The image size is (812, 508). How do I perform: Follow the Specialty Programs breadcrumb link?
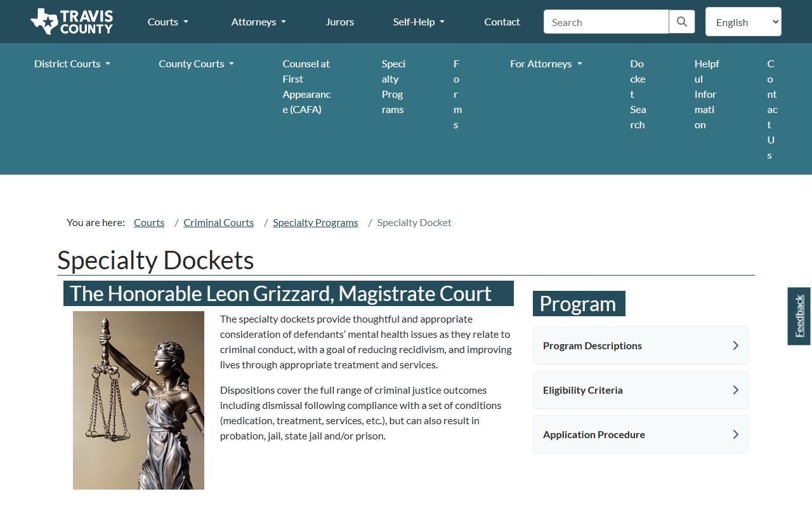(315, 222)
